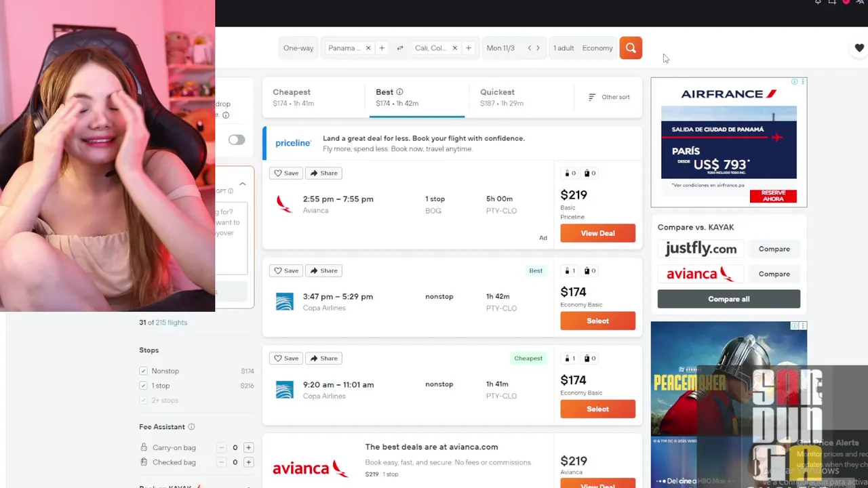Click the Avianca airline logo in first result
This screenshot has height=488, width=868.
click(x=285, y=204)
